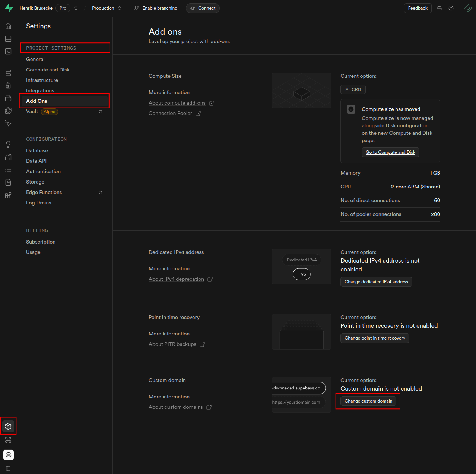Click the Connect button

coord(203,8)
